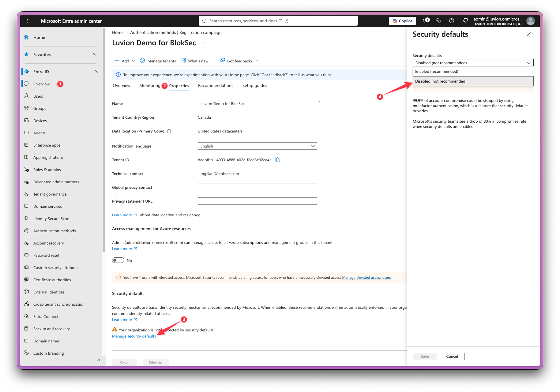Click the account avatar picture

(x=530, y=21)
